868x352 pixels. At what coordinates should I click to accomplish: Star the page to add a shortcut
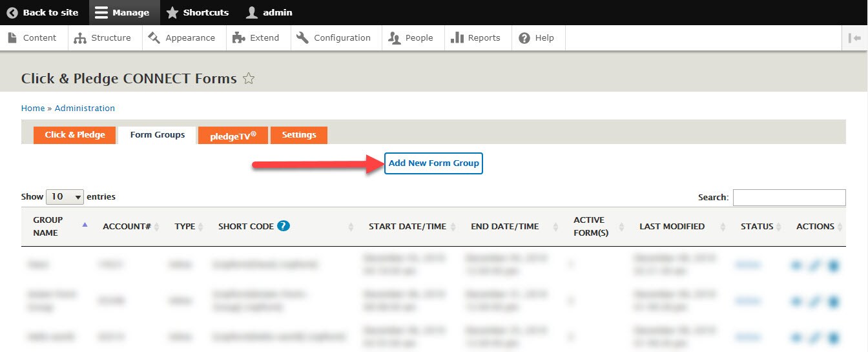pyautogui.click(x=249, y=79)
